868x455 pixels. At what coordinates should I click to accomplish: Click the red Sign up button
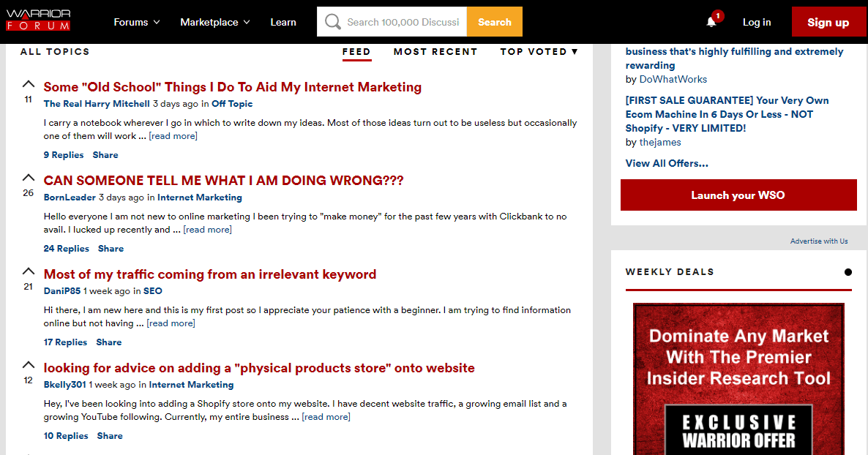click(828, 22)
